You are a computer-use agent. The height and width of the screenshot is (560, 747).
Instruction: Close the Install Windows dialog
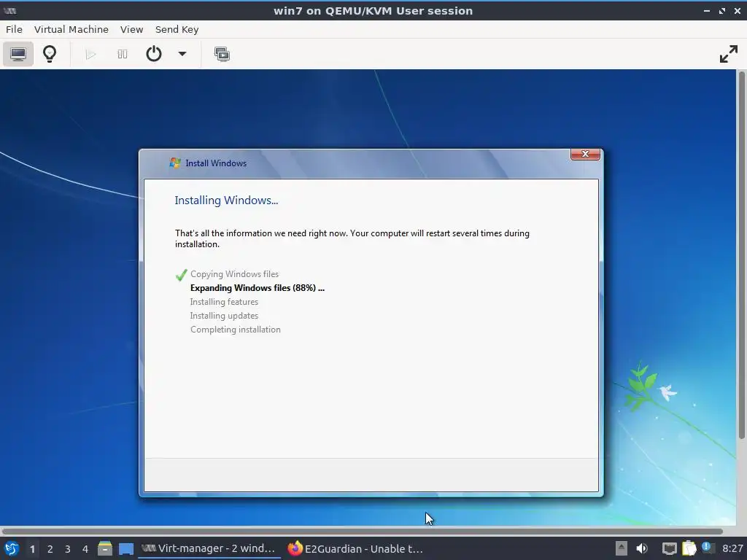tap(585, 154)
